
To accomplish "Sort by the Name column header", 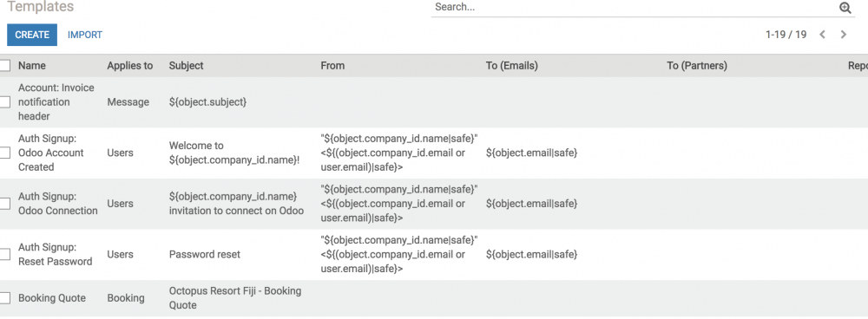I will [x=32, y=65].
